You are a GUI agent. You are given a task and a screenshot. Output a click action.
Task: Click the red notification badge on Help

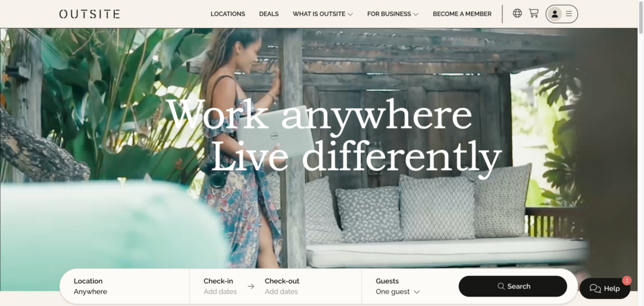click(x=626, y=281)
